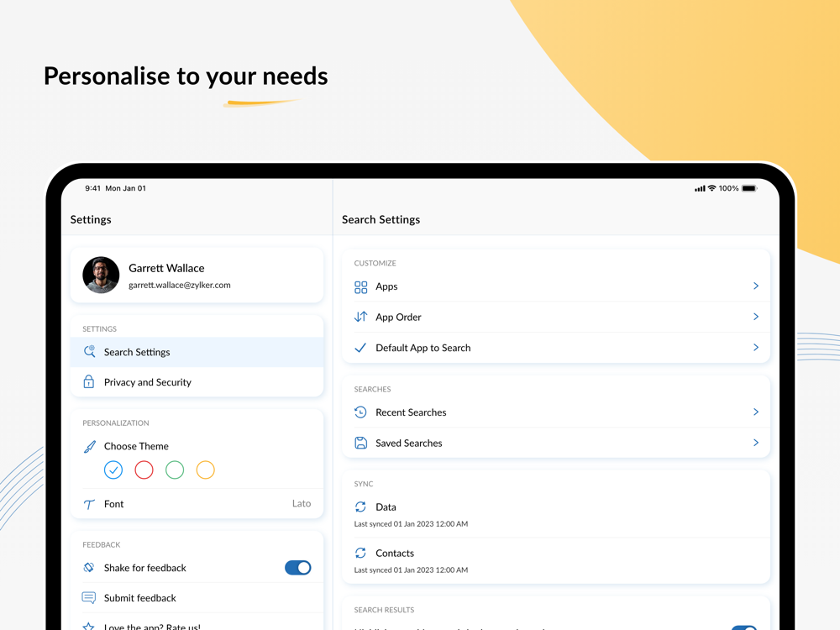Click the Wi-Fi icon in status bar

tap(712, 188)
